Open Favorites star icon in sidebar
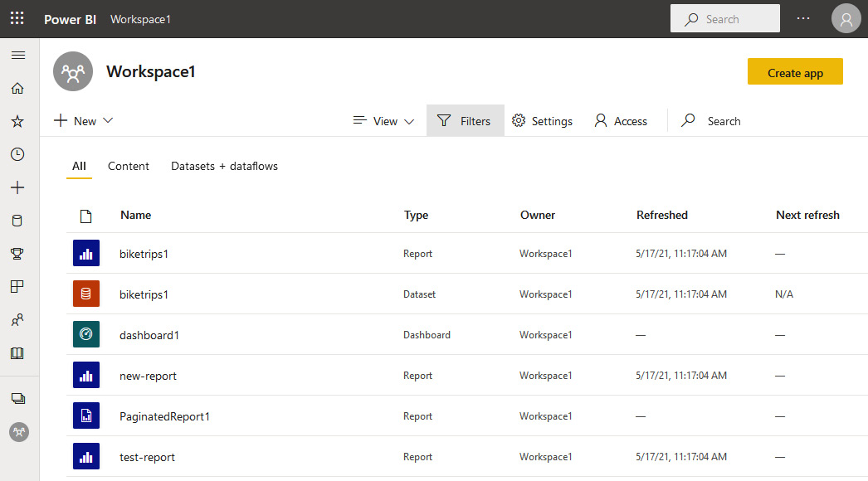The height and width of the screenshot is (481, 868). (x=17, y=121)
